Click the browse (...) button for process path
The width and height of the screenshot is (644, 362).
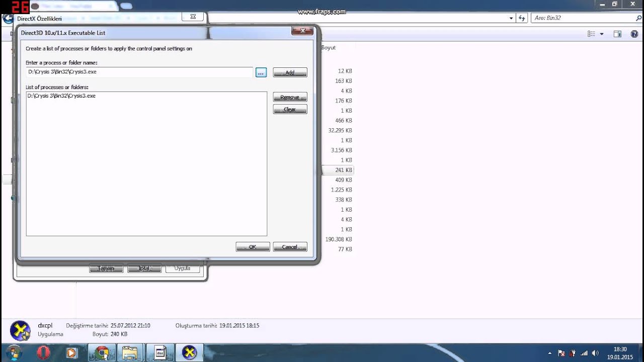tap(261, 72)
